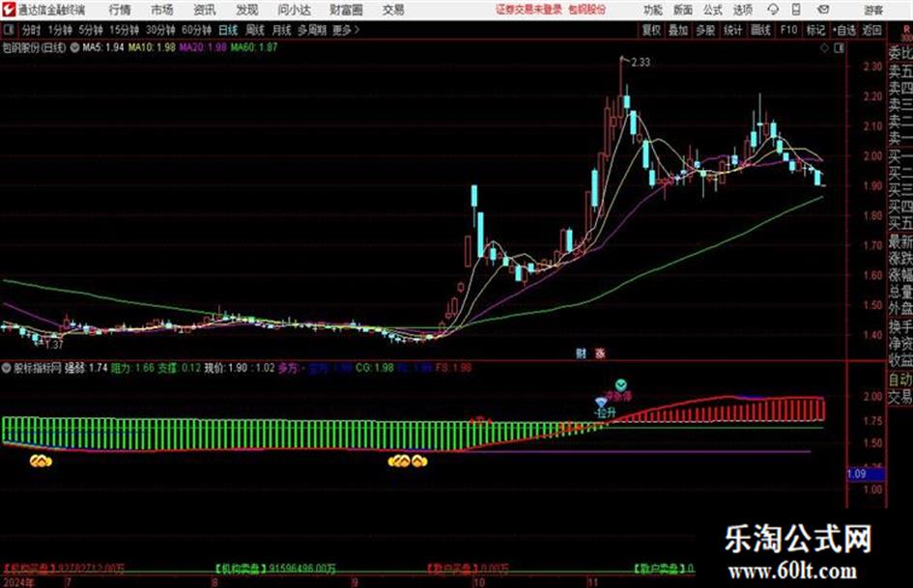913x588 pixels.
Task: Click the 通达信 red logo icon
Action: (x=9, y=10)
